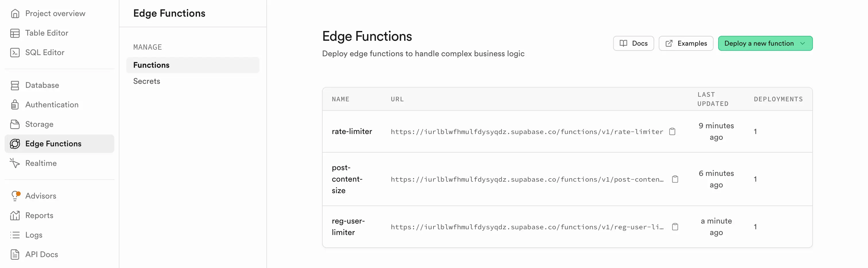Image resolution: width=868 pixels, height=268 pixels.
Task: Open Project overview via home icon
Action: pyautogui.click(x=15, y=13)
